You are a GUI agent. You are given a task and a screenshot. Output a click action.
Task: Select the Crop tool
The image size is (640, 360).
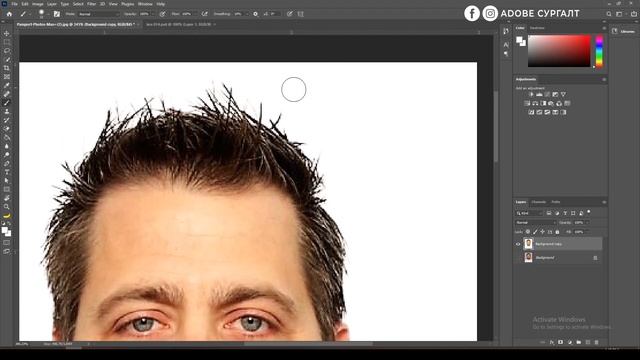[x=7, y=68]
